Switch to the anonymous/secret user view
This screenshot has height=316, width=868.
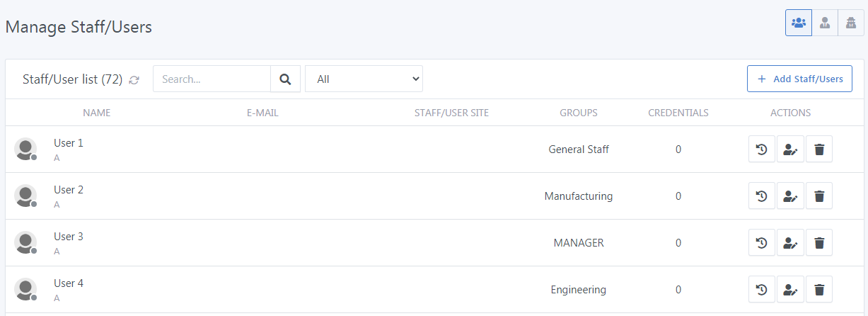(851, 23)
